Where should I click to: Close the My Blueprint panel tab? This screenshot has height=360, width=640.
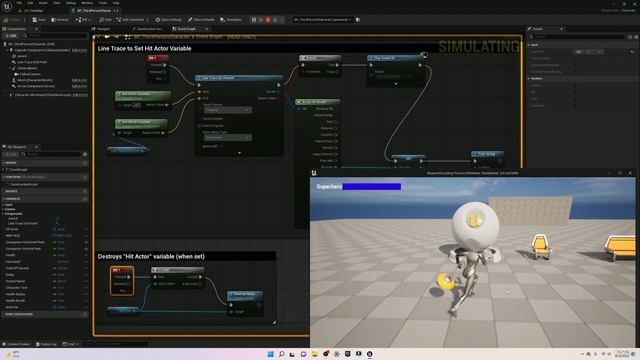point(36,147)
